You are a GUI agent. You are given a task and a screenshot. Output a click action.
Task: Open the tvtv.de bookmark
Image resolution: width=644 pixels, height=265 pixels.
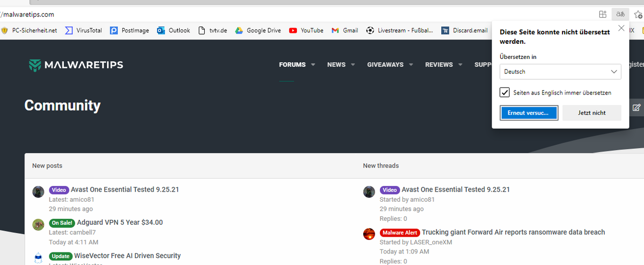pos(213,30)
